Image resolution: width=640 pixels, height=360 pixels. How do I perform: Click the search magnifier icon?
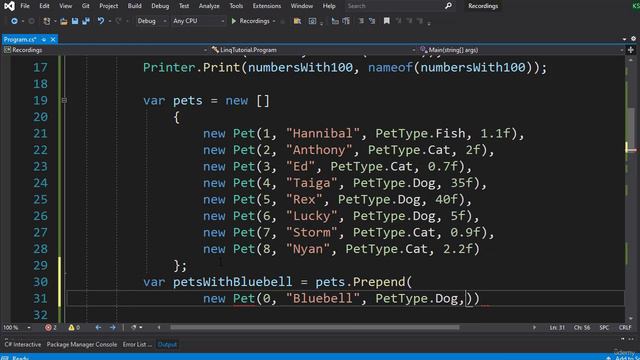pyautogui.click(x=448, y=6)
